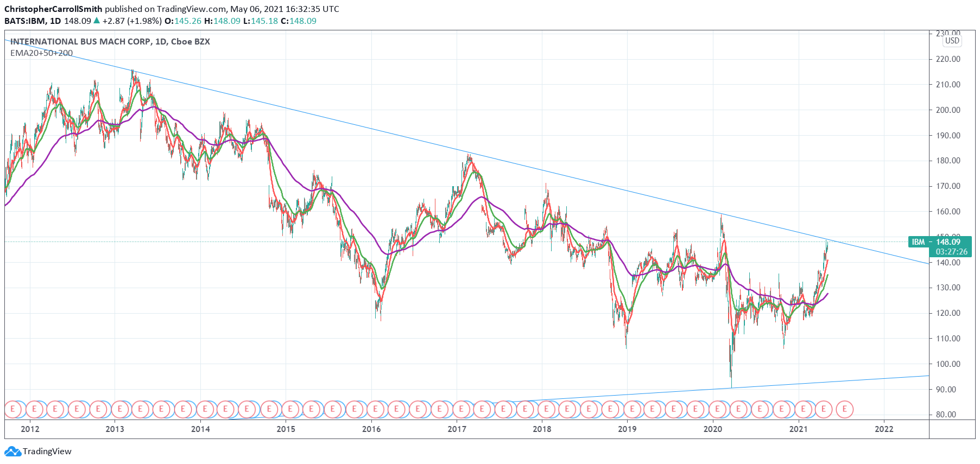Click the 220.00 price axis label

click(x=948, y=59)
